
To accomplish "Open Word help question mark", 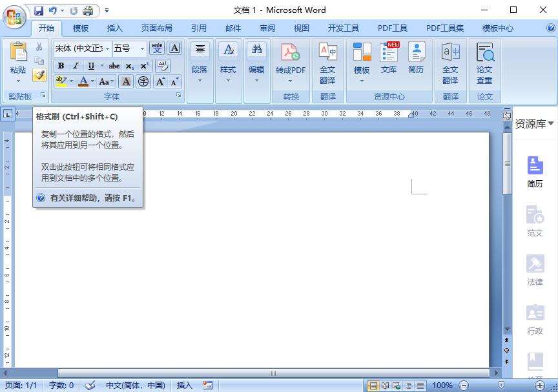I will (x=550, y=28).
